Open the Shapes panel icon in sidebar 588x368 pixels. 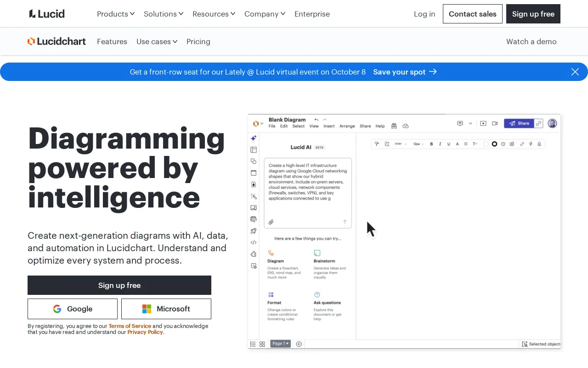point(254,161)
